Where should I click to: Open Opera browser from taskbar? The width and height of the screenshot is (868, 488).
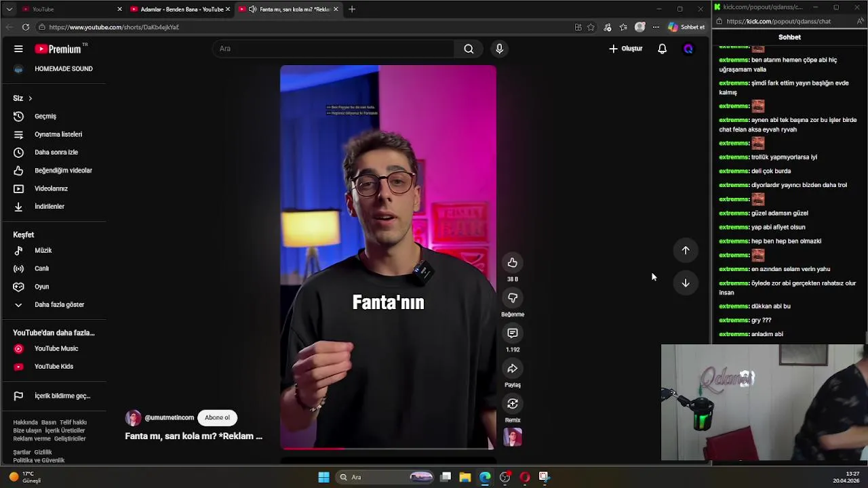click(x=524, y=477)
